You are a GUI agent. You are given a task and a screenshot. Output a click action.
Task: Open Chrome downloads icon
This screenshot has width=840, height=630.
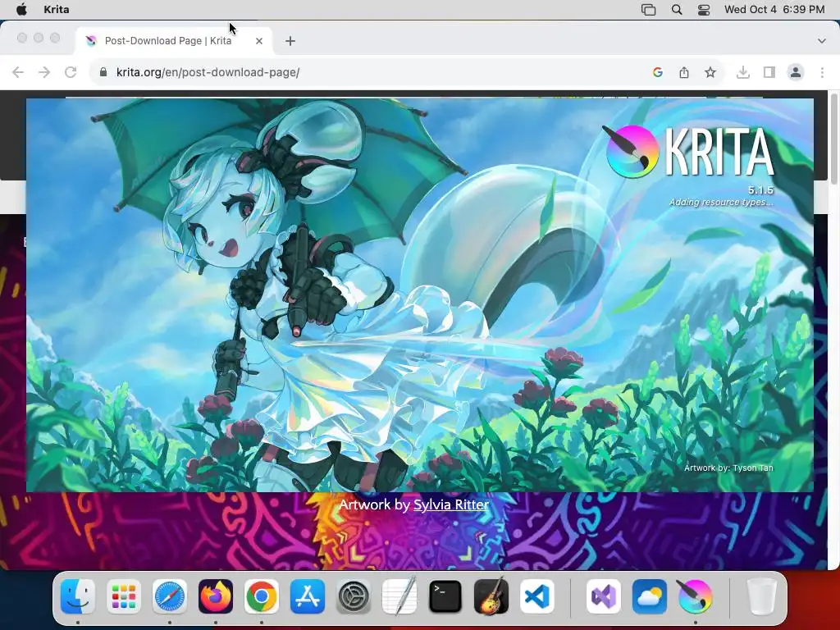coord(743,72)
